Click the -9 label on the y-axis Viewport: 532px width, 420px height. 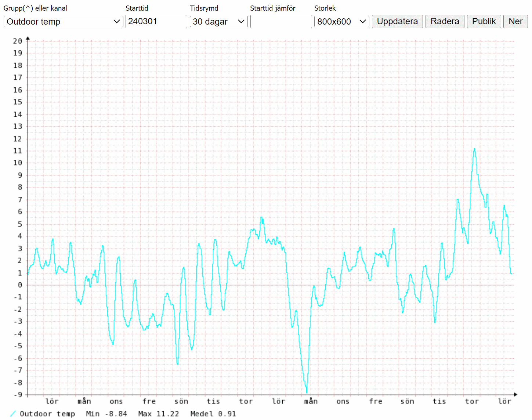click(x=18, y=395)
